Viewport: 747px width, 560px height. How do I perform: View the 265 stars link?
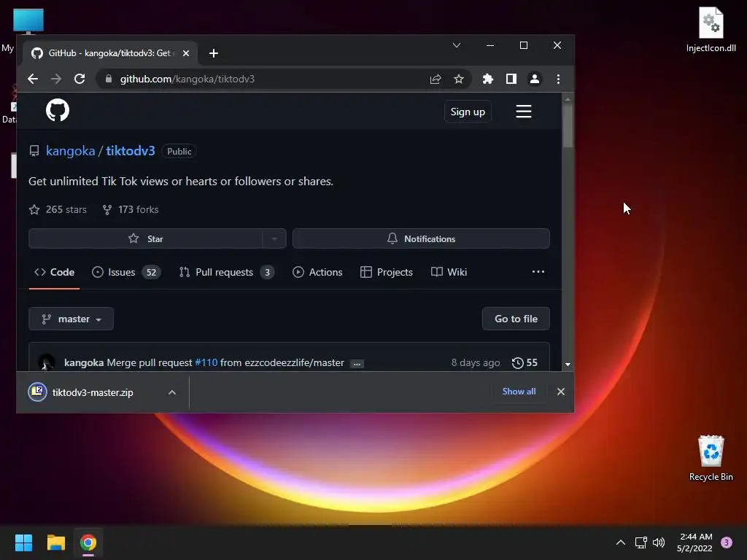58,209
